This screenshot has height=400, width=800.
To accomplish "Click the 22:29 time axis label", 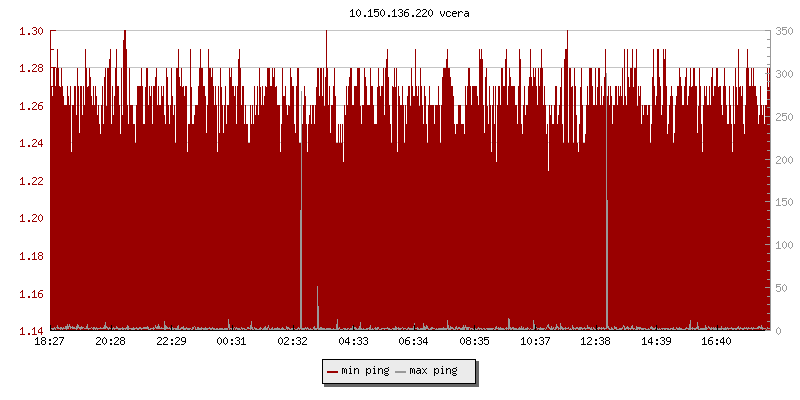I will (171, 342).
